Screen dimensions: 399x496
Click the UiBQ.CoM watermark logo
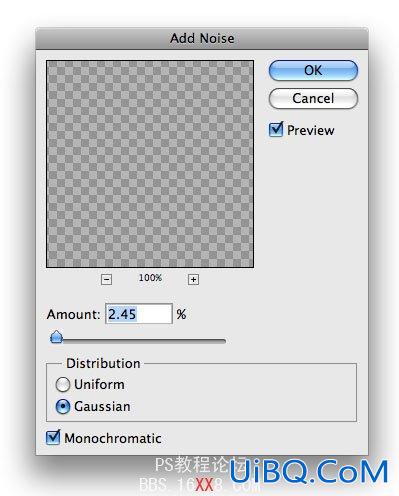coord(308,471)
